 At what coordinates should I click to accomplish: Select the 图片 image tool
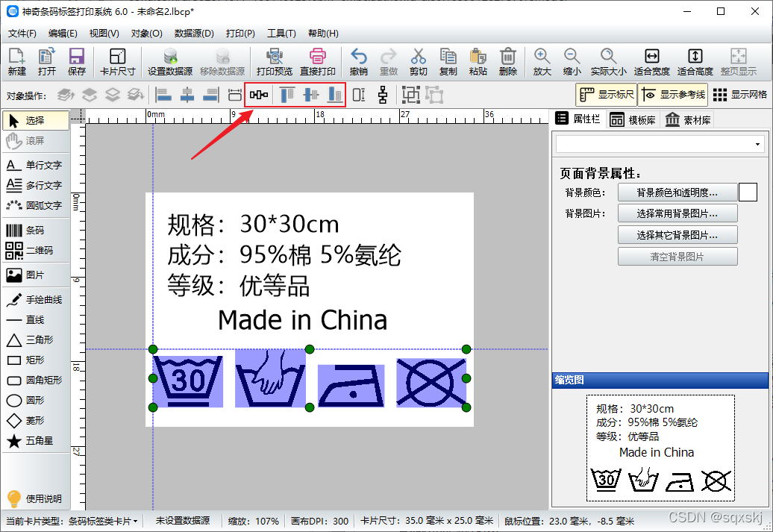(x=34, y=275)
